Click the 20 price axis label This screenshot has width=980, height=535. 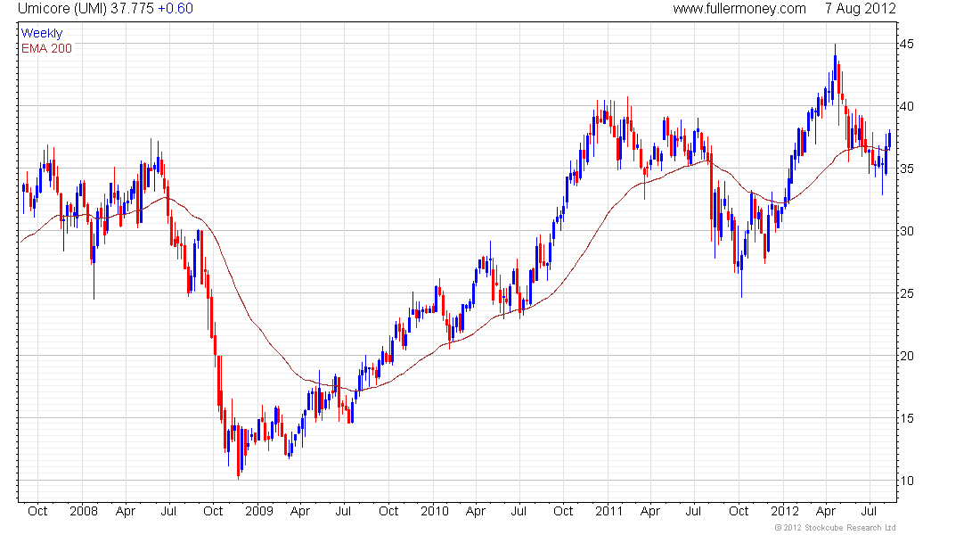(906, 356)
